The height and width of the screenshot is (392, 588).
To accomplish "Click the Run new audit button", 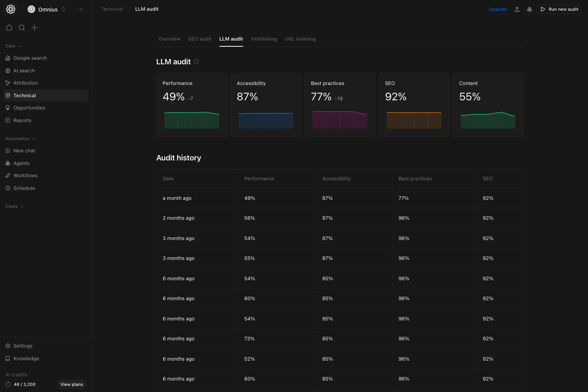I will click(559, 9).
